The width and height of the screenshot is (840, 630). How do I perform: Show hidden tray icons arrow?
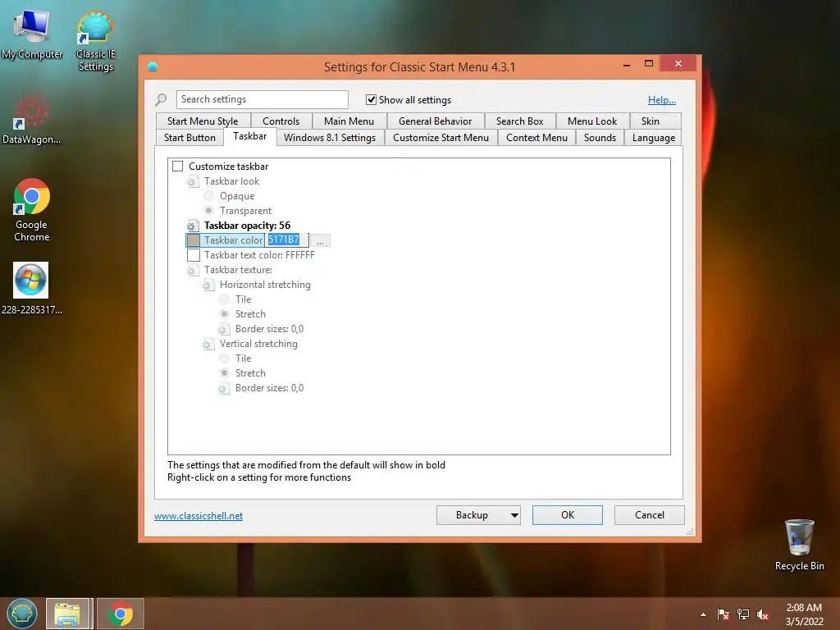click(x=703, y=614)
